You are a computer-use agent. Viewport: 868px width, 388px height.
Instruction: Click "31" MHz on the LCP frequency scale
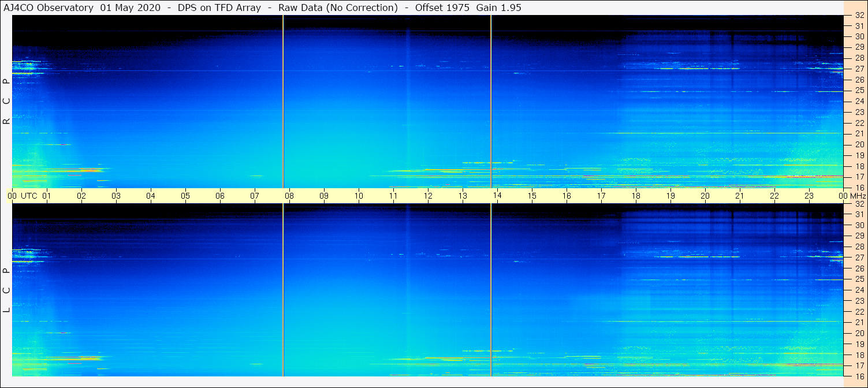click(x=859, y=214)
